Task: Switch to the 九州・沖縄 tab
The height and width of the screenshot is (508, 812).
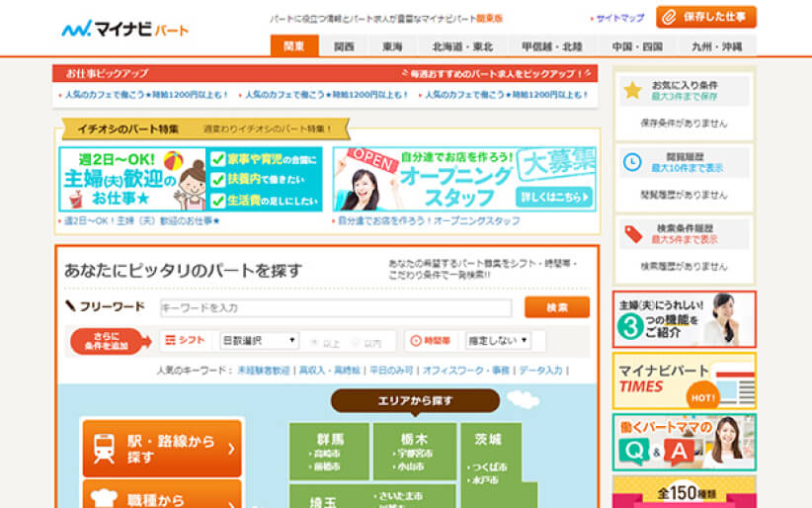Action: tap(717, 46)
